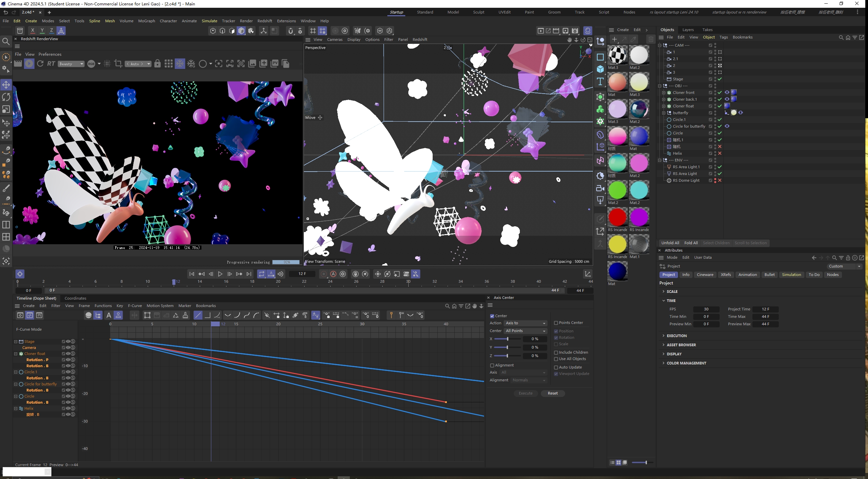Open the Action 'Axis to' dropdown
Viewport: 868px width, 479px height.
point(526,323)
